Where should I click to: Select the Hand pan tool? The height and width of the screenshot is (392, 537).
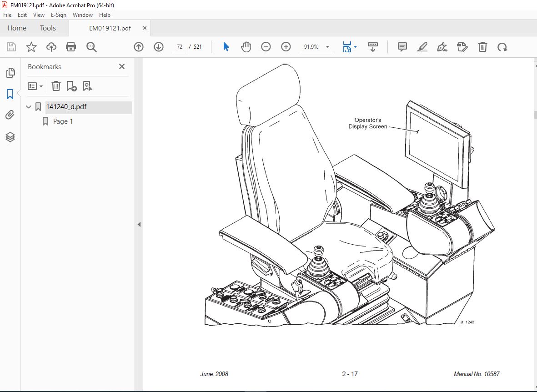(246, 46)
